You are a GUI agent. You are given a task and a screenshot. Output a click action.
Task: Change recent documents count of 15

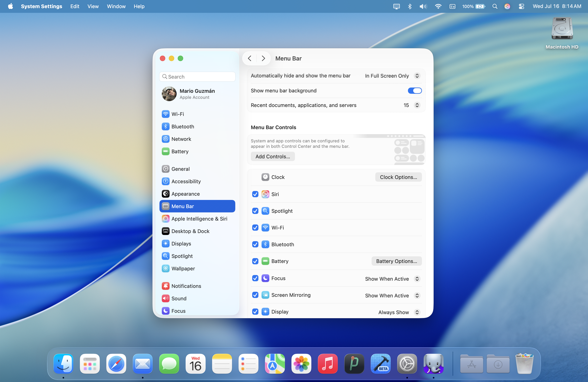point(412,105)
